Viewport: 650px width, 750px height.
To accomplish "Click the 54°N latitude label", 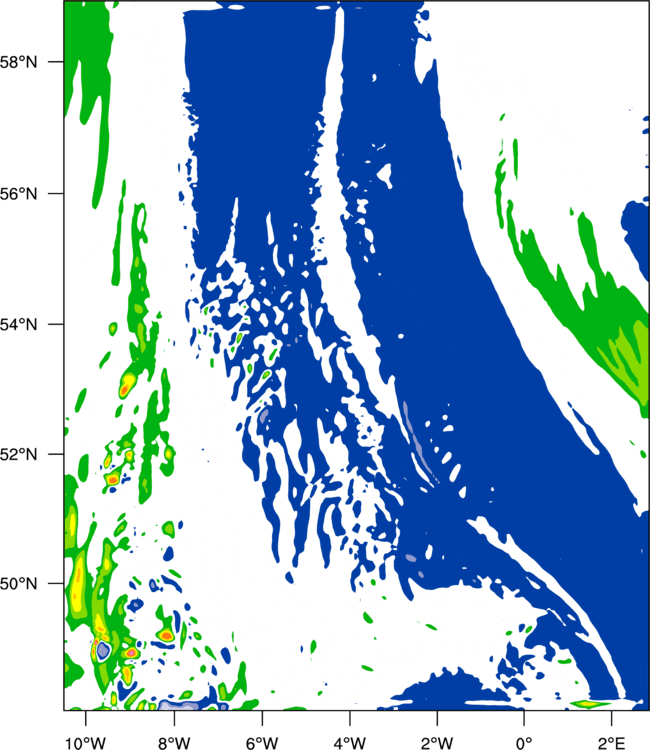I will click(19, 324).
